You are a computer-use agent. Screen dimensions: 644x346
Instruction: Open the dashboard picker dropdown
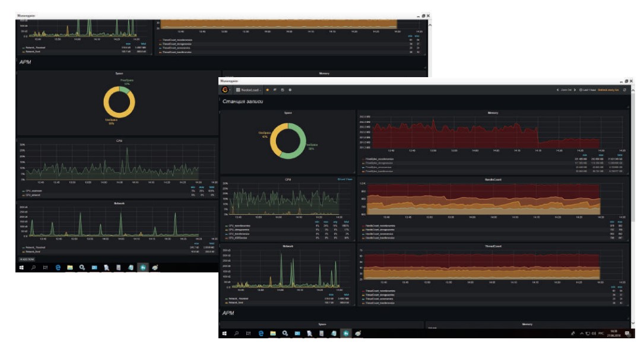pyautogui.click(x=249, y=90)
